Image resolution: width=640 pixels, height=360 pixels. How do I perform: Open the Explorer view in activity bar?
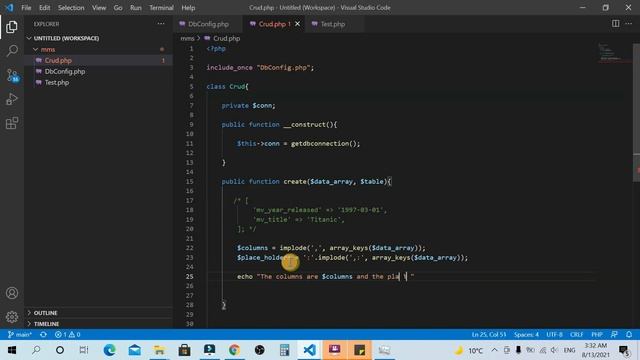[x=12, y=27]
